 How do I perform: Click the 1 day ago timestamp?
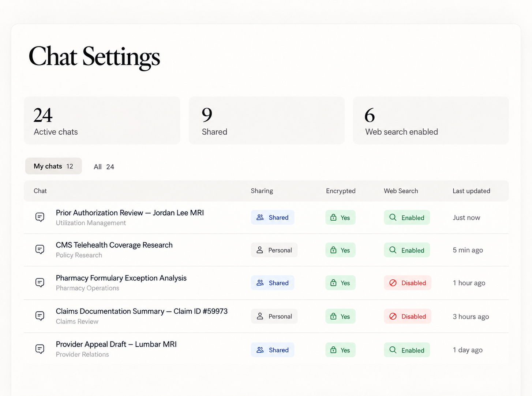[x=468, y=350]
